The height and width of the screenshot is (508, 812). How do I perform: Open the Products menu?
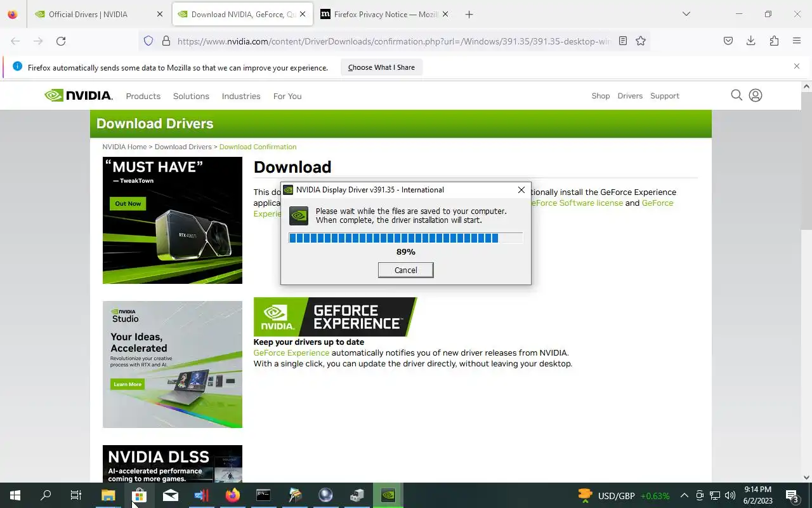(x=143, y=96)
